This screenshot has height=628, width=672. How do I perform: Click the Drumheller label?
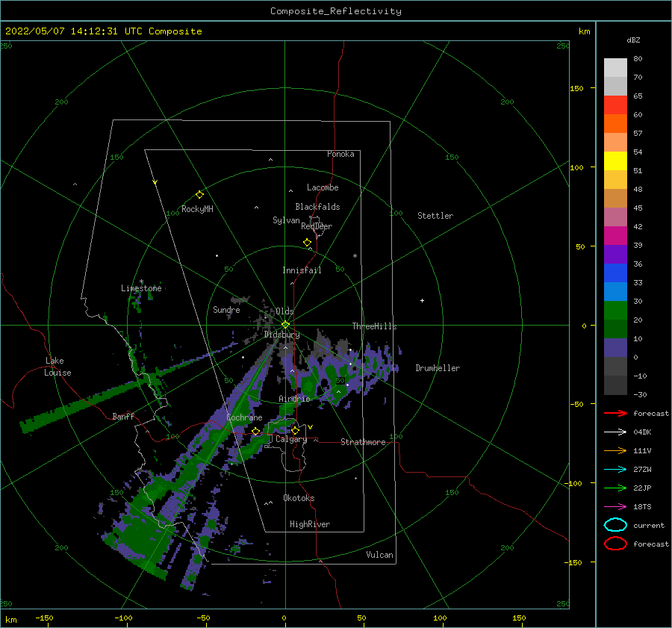coord(438,368)
